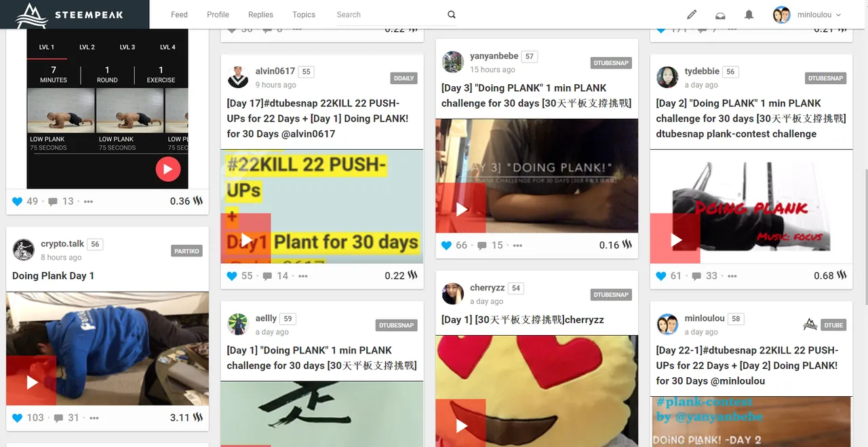Like the post with 49 votes
The height and width of the screenshot is (447, 868).
coord(18,201)
